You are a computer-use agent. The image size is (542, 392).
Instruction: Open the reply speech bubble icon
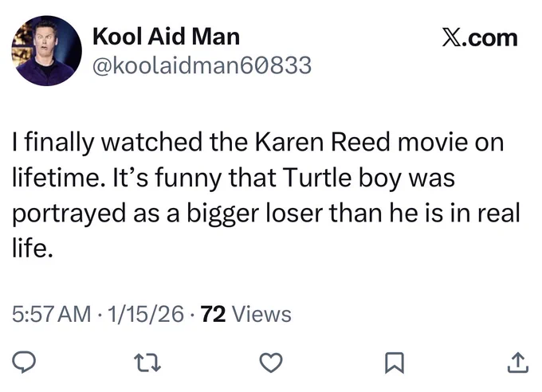click(x=23, y=363)
